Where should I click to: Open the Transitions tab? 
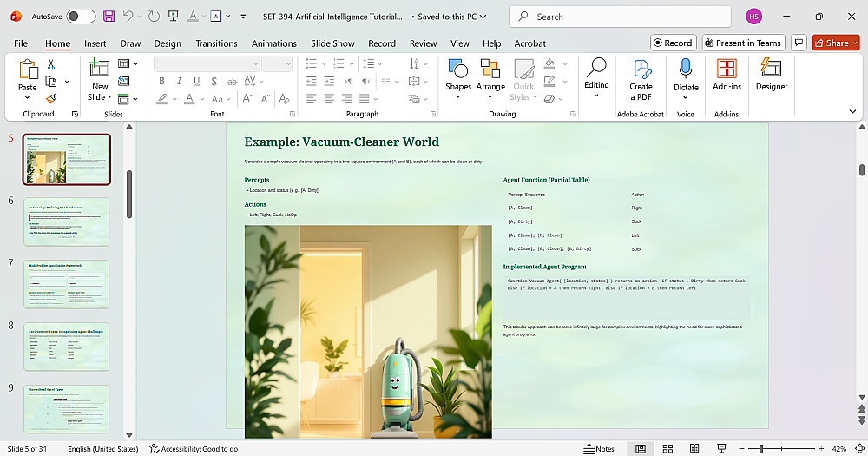pos(216,43)
